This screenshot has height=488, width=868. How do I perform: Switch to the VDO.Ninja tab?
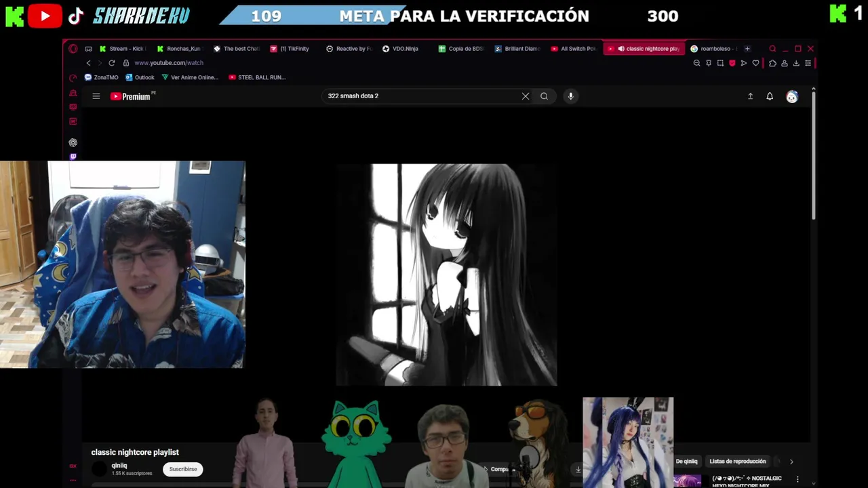[406, 49]
